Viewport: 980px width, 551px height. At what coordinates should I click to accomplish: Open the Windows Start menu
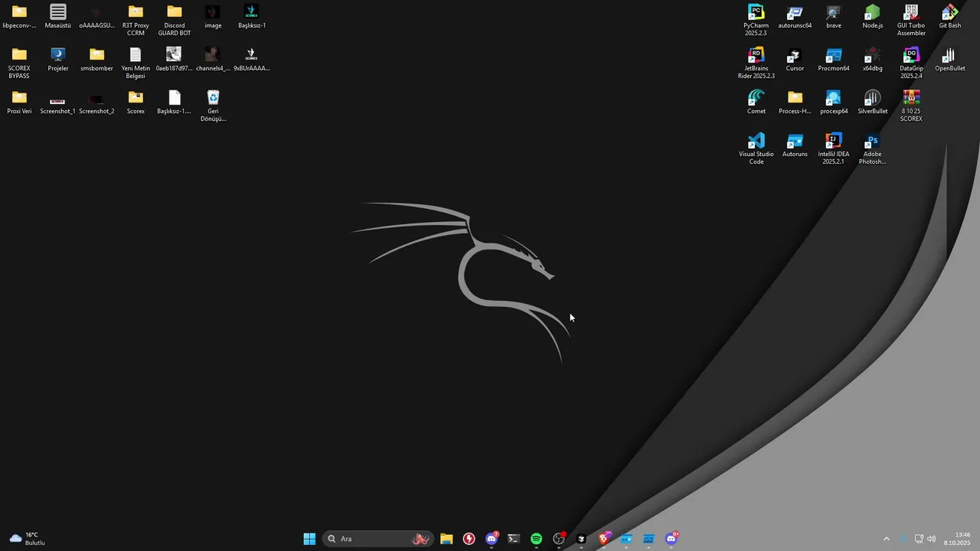click(309, 539)
